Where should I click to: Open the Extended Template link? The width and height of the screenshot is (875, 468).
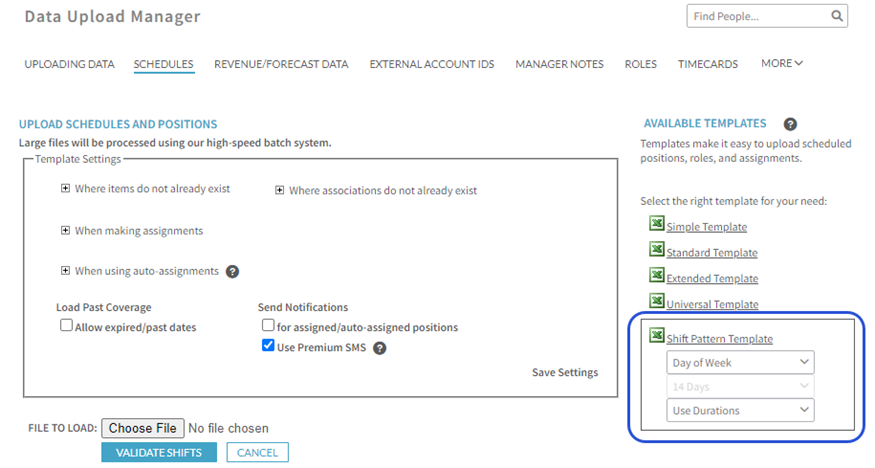point(712,278)
